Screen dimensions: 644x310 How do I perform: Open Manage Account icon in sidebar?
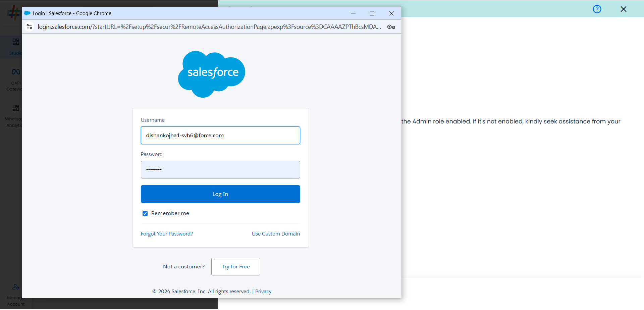(x=16, y=287)
